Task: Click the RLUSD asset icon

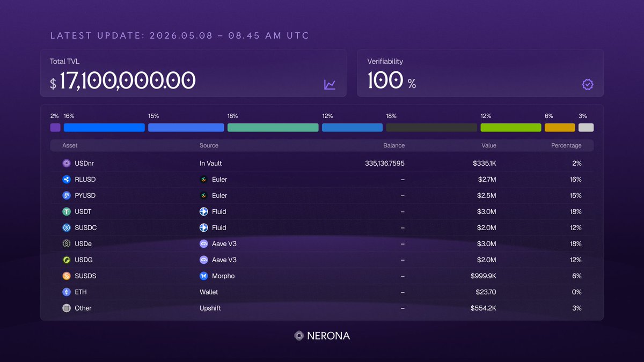Action: click(67, 179)
